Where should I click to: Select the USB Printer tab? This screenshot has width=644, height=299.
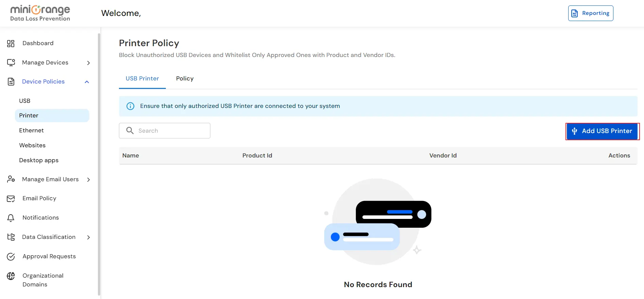coord(142,78)
